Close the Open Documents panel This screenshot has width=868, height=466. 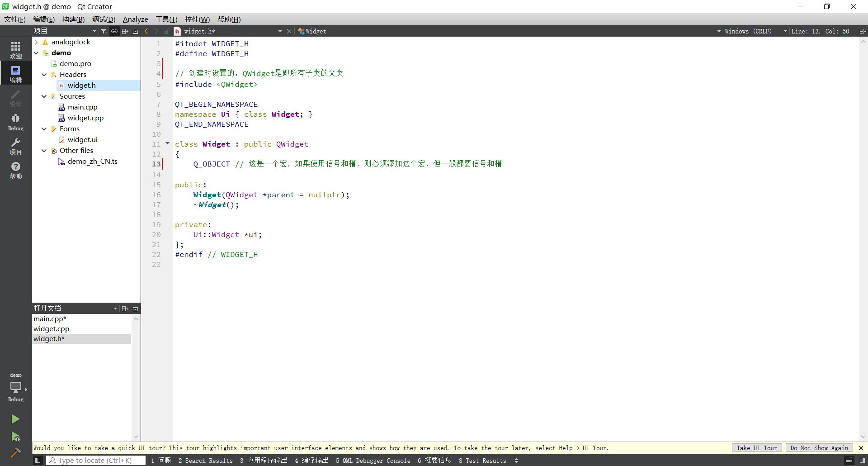(x=135, y=309)
